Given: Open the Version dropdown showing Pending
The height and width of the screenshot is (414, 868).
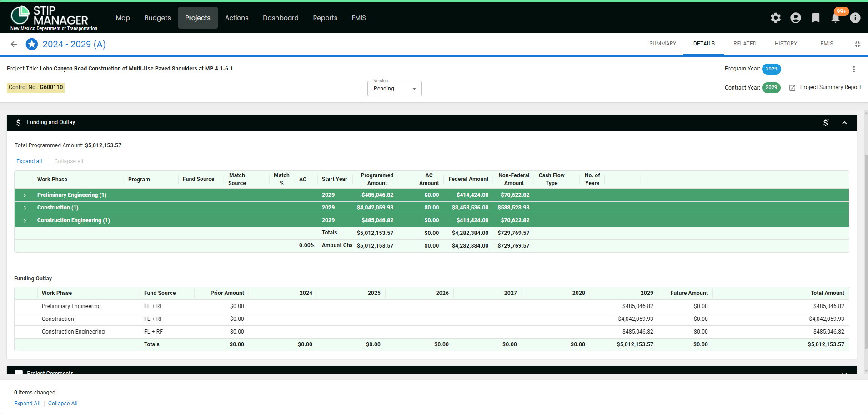Looking at the screenshot, I should pyautogui.click(x=395, y=89).
